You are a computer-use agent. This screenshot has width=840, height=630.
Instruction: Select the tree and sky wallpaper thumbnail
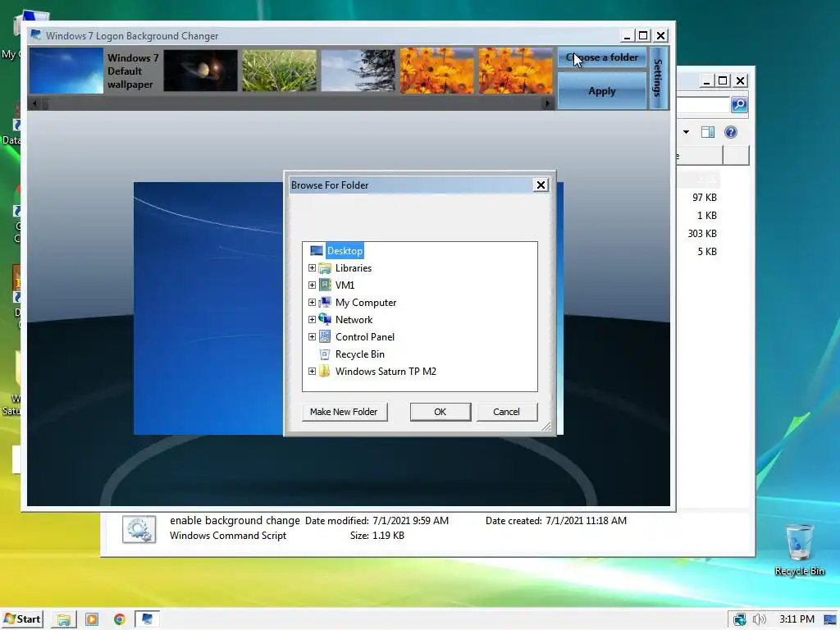[x=358, y=71]
